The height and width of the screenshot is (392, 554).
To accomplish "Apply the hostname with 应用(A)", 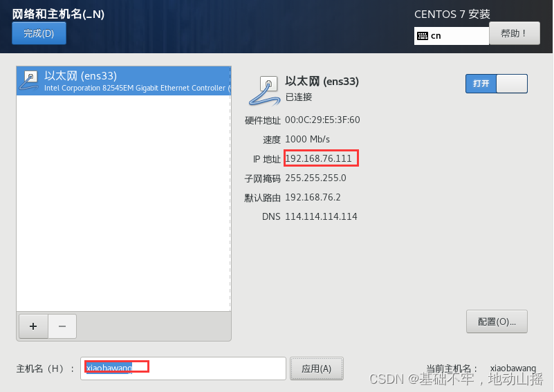I will coord(317,368).
